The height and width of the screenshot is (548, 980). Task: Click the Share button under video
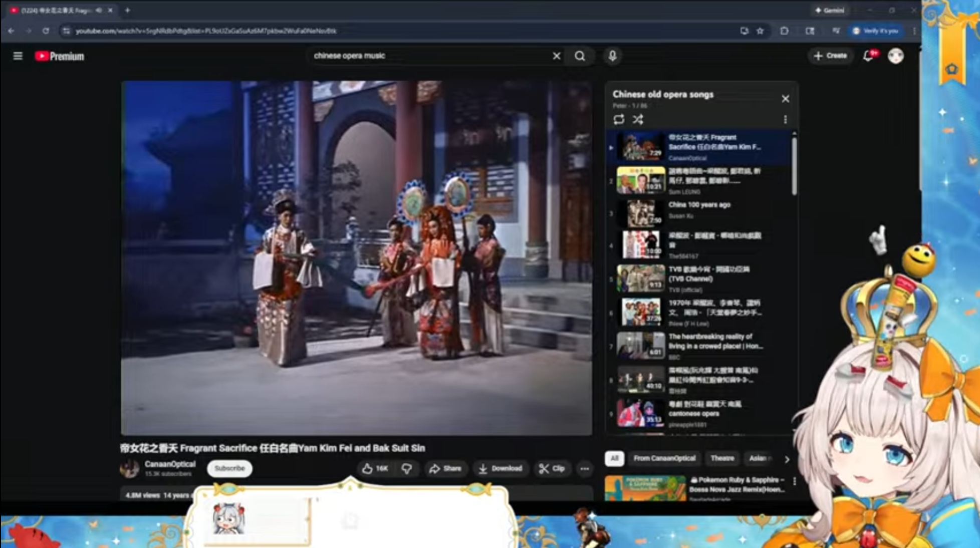pyautogui.click(x=445, y=468)
